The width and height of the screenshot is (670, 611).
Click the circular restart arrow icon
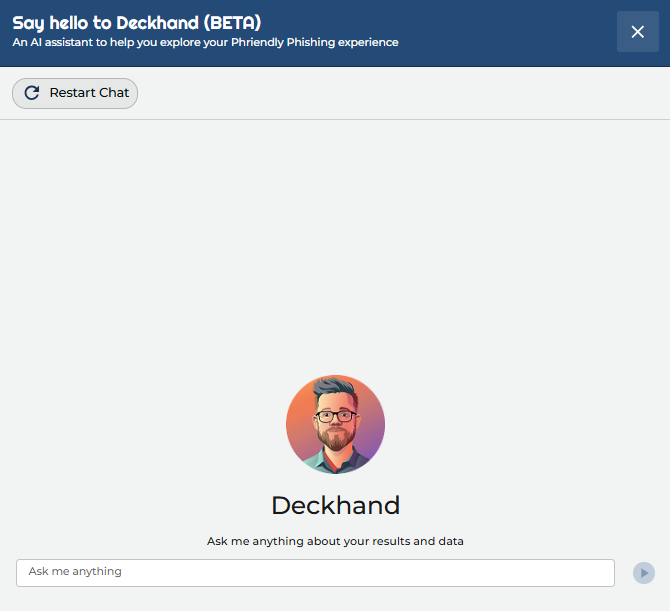pos(32,93)
